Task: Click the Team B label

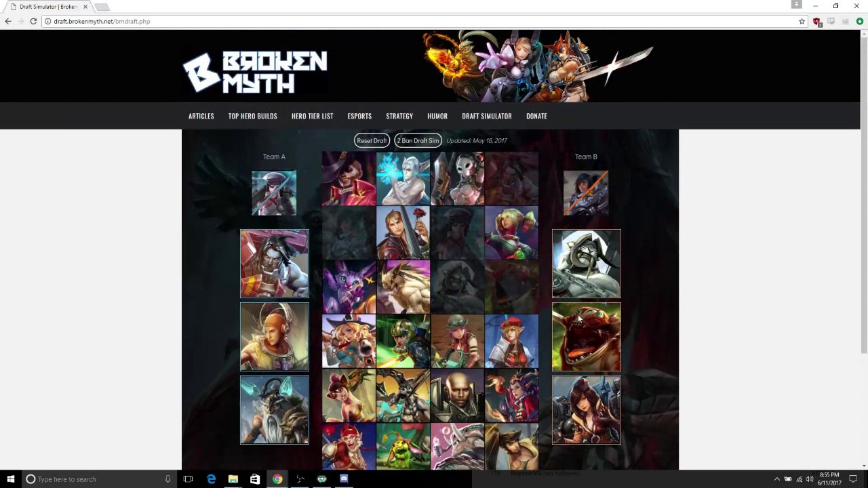Action: tap(586, 157)
